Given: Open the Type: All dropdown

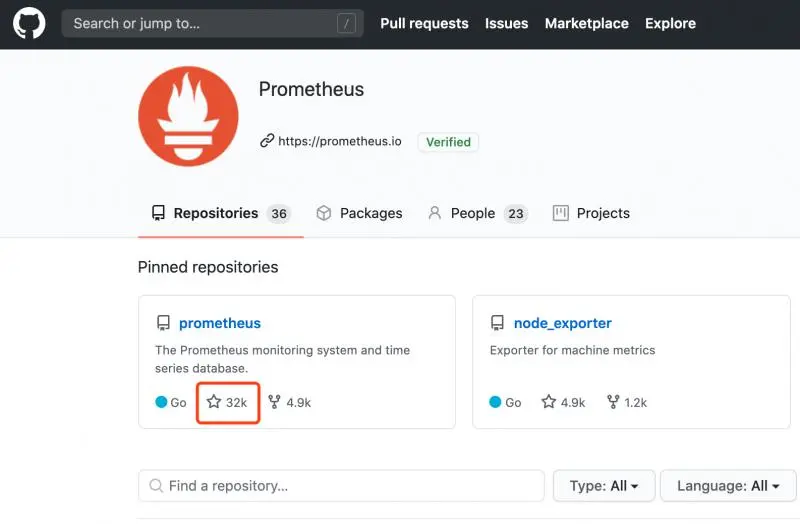Looking at the screenshot, I should pos(603,486).
